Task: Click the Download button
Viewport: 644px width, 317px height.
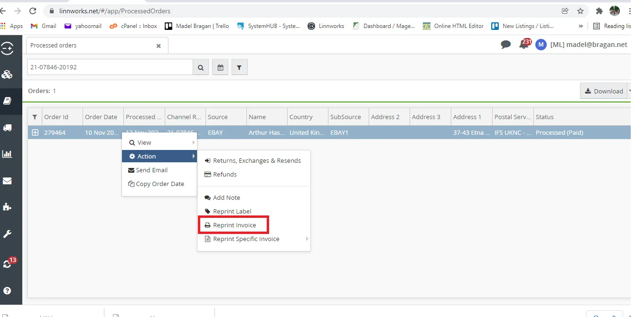Action: [x=604, y=91]
